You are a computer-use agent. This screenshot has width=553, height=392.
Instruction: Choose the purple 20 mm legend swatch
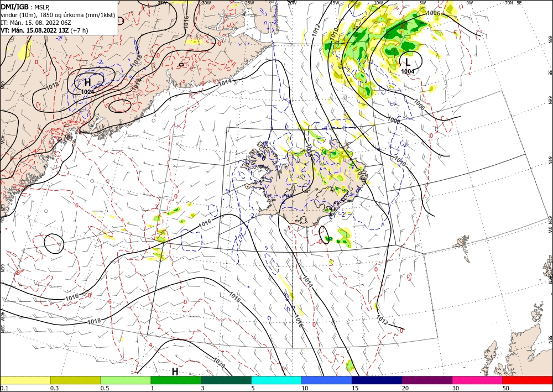427,380
